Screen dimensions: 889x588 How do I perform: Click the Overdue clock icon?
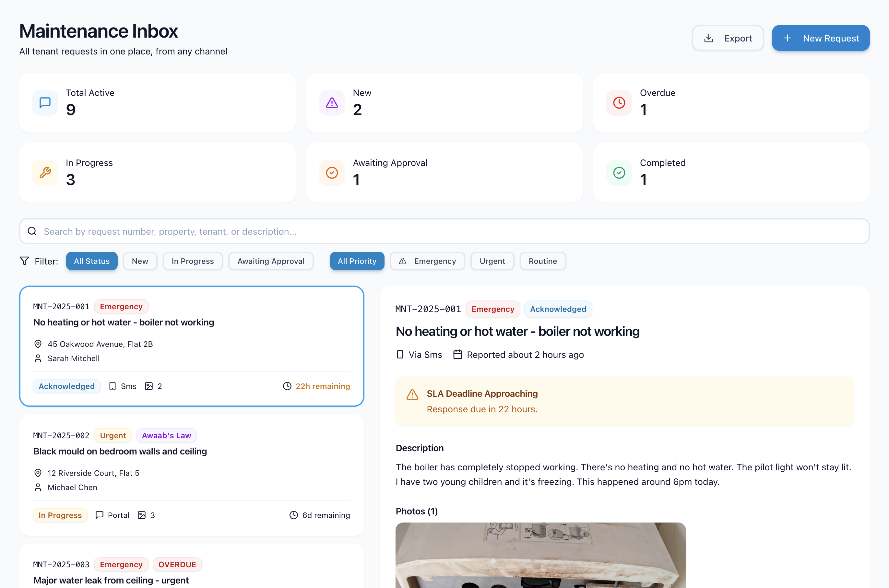coord(619,103)
